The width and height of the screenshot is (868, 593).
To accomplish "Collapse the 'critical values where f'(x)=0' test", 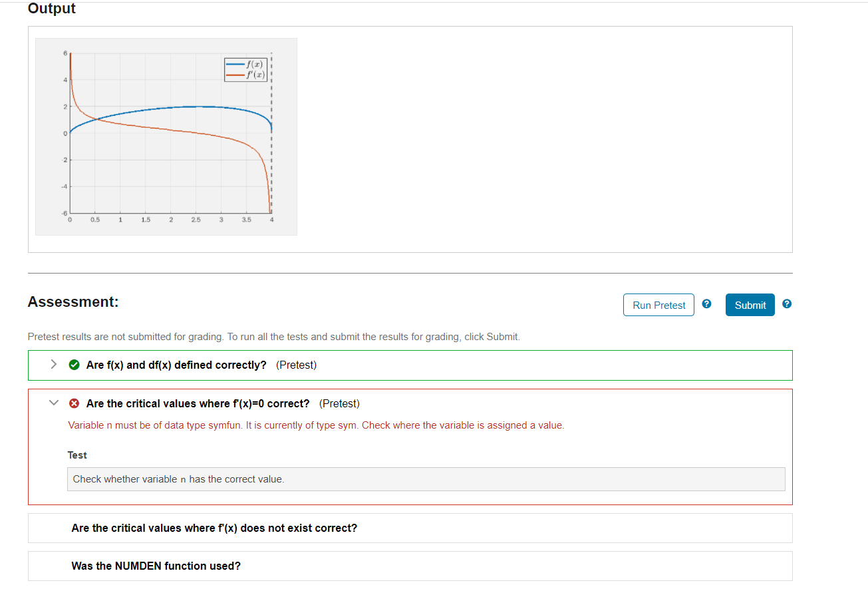I will 54,403.
